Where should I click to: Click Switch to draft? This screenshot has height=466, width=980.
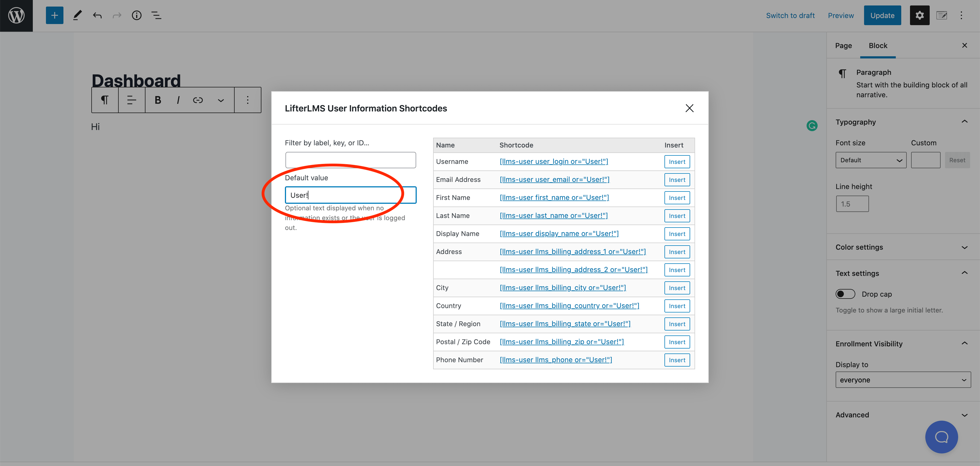point(790,16)
